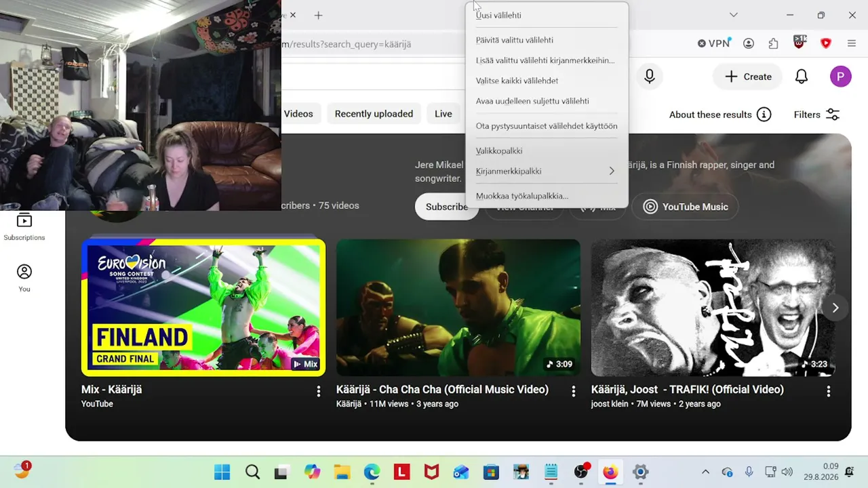Image resolution: width=868 pixels, height=488 pixels.
Task: Open 'Käärijä, Joost - TRAFIK!' video title
Action: (688, 390)
